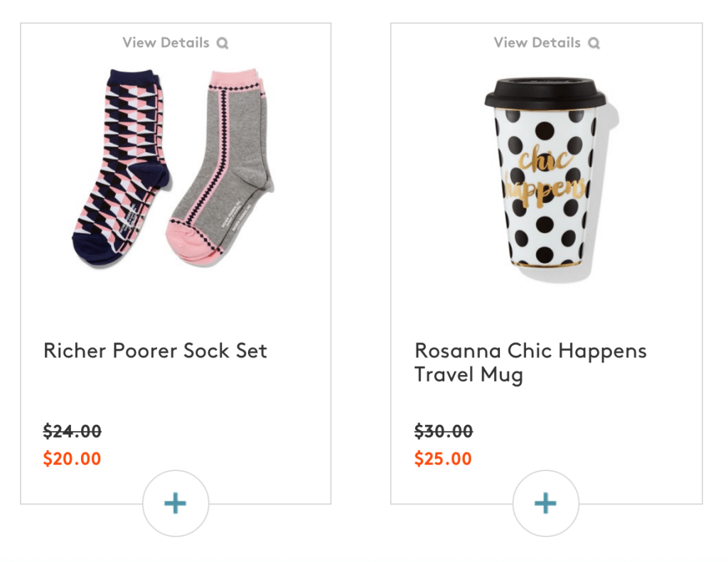Screen dimensions: 728x562
Task: Click the gold 'chic happens' lettering on the mug
Action: (x=545, y=176)
